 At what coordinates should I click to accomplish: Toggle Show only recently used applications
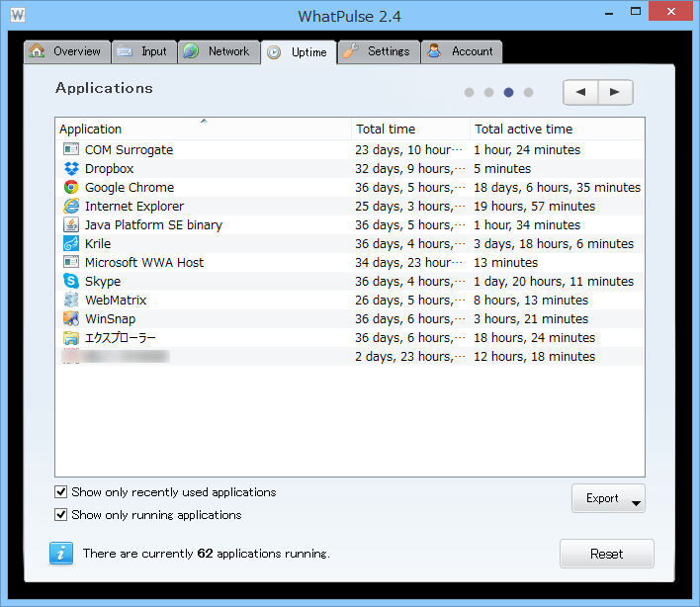(60, 492)
